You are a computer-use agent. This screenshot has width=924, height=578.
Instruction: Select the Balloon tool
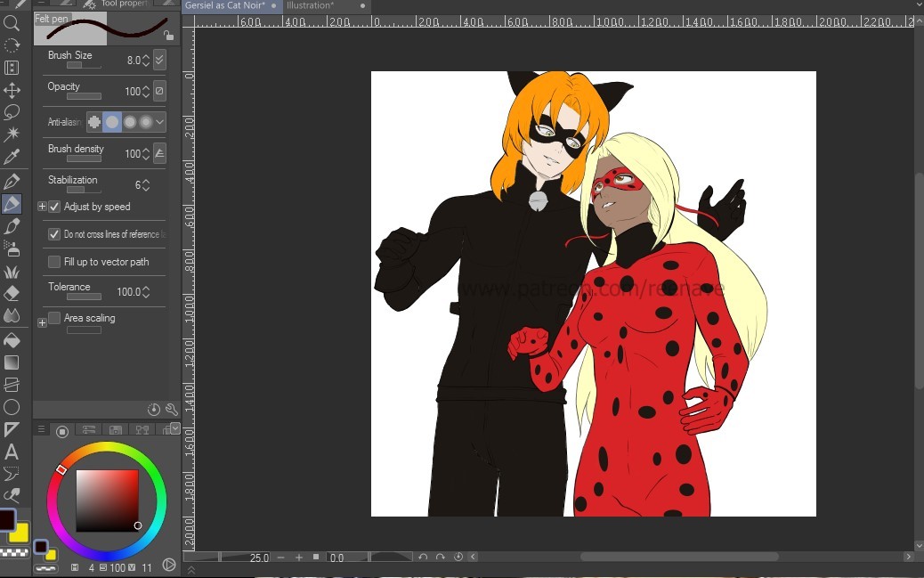coord(12,474)
